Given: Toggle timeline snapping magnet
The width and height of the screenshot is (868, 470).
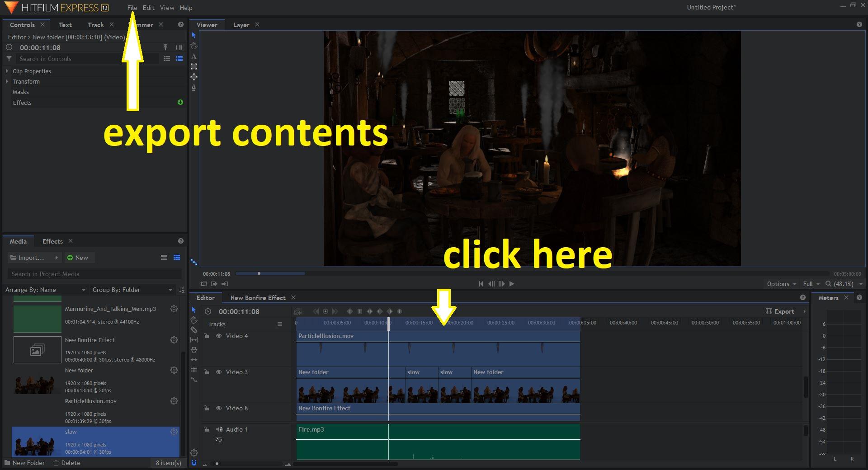Looking at the screenshot, I should [x=194, y=463].
